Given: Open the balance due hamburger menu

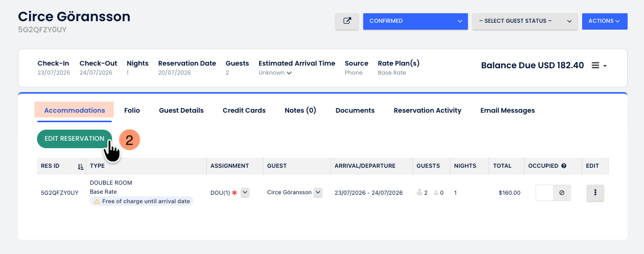Looking at the screenshot, I should 599,66.
